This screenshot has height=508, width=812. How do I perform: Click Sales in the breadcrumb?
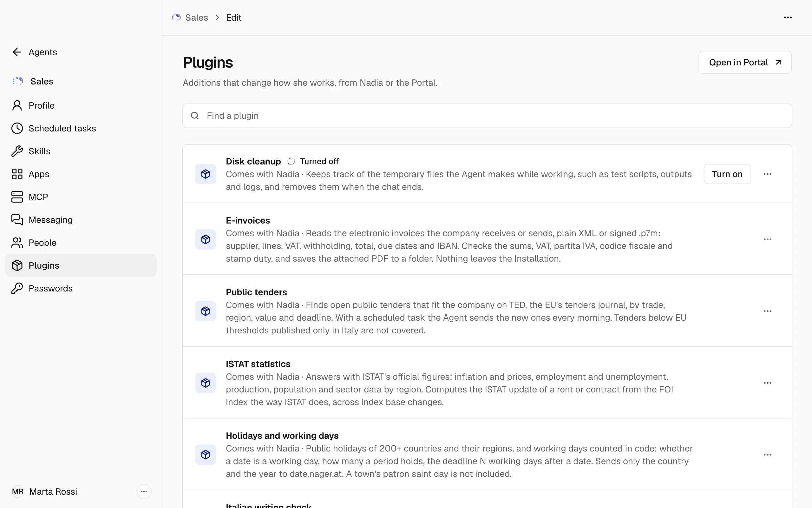[x=197, y=17]
